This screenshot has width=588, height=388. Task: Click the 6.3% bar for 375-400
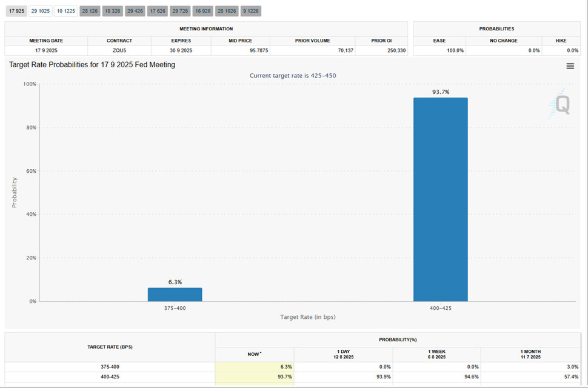click(x=175, y=295)
